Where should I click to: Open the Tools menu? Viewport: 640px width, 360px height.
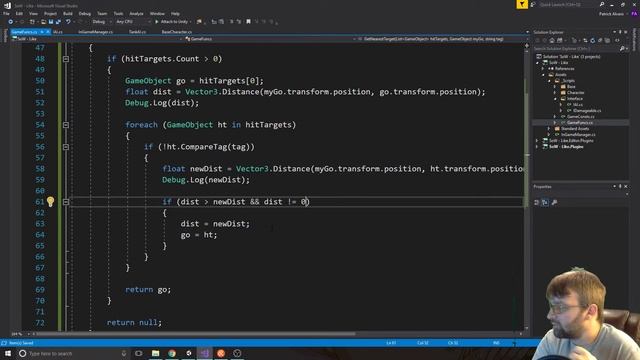(118, 13)
